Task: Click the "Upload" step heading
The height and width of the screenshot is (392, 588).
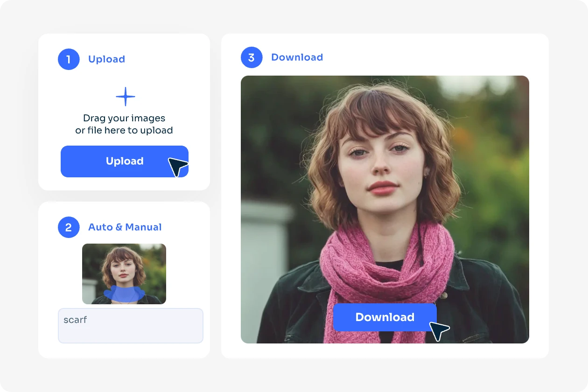Action: coord(106,59)
